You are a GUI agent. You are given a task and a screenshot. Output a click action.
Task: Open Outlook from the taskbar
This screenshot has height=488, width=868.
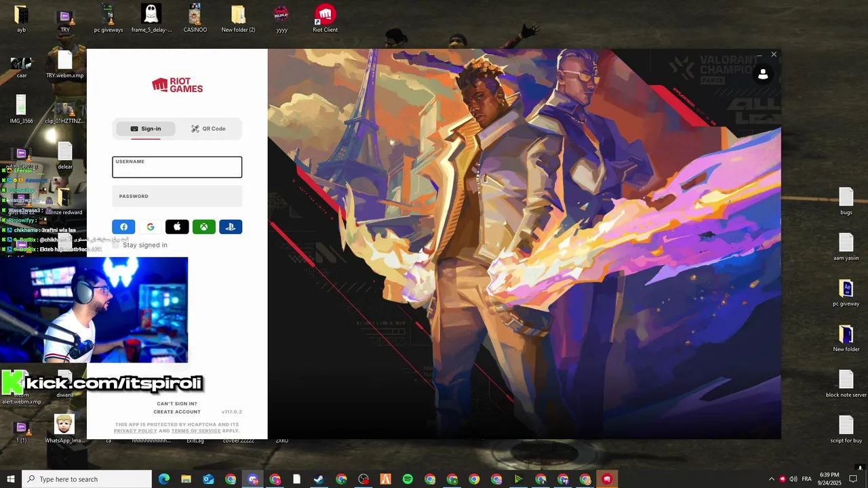[x=208, y=479]
